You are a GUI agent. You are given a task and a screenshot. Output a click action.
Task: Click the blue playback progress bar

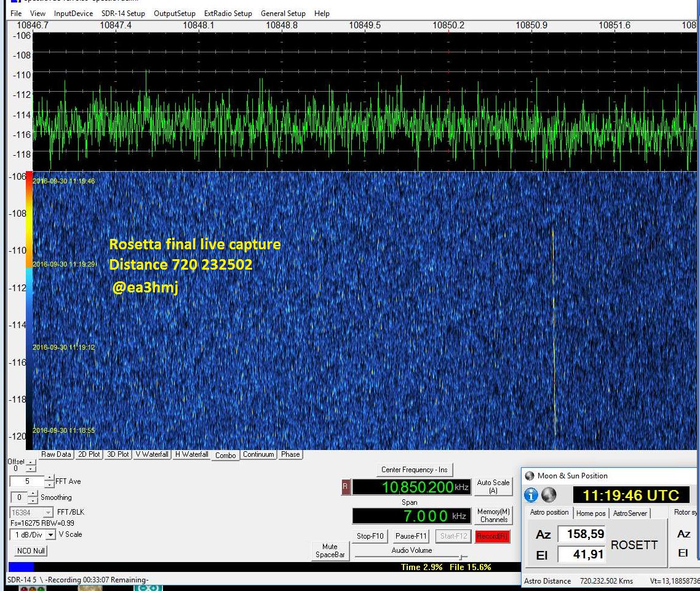pos(21,567)
